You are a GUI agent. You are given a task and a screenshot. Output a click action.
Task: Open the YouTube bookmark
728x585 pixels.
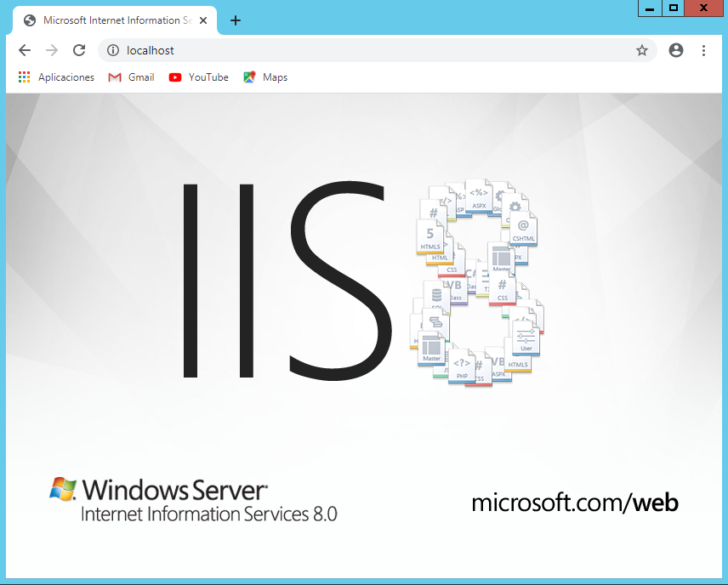199,77
